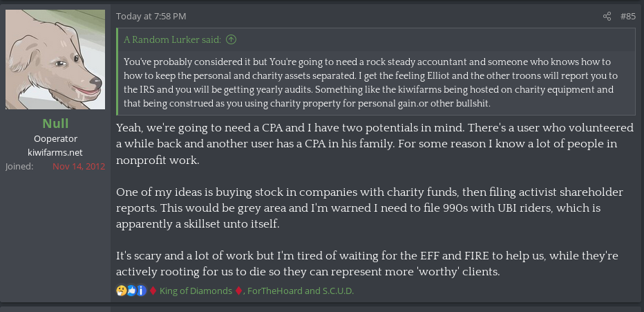Viewport: 644px width, 312px height.
Task: Open Null's user profile name
Action: pyautogui.click(x=55, y=124)
